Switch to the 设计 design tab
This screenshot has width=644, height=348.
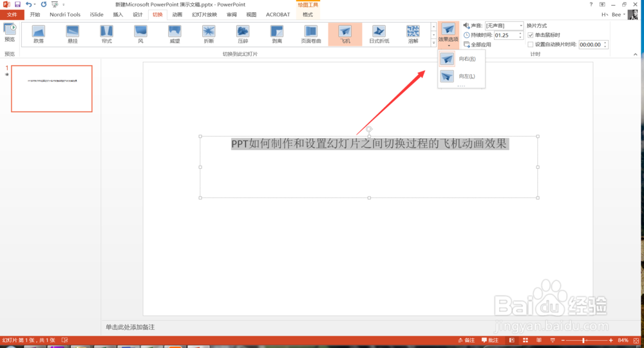pos(138,14)
